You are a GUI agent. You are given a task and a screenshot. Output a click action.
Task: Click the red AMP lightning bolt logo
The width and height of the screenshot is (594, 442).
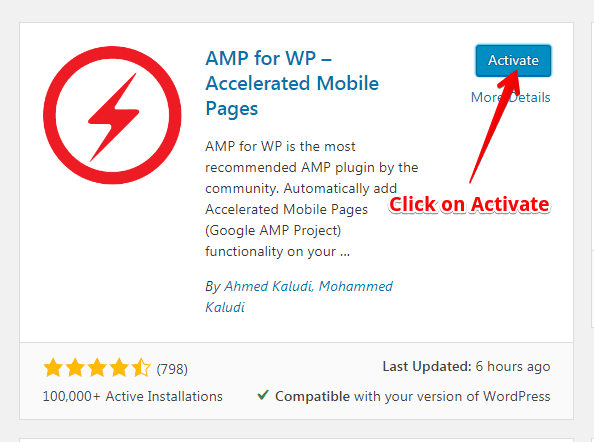[112, 115]
